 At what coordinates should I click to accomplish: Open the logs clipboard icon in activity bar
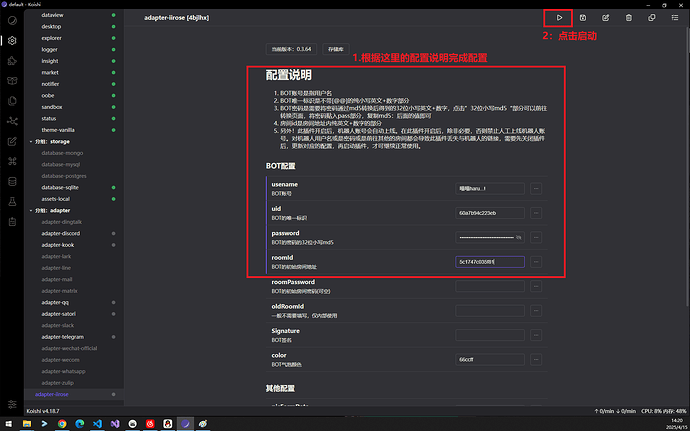point(12,222)
